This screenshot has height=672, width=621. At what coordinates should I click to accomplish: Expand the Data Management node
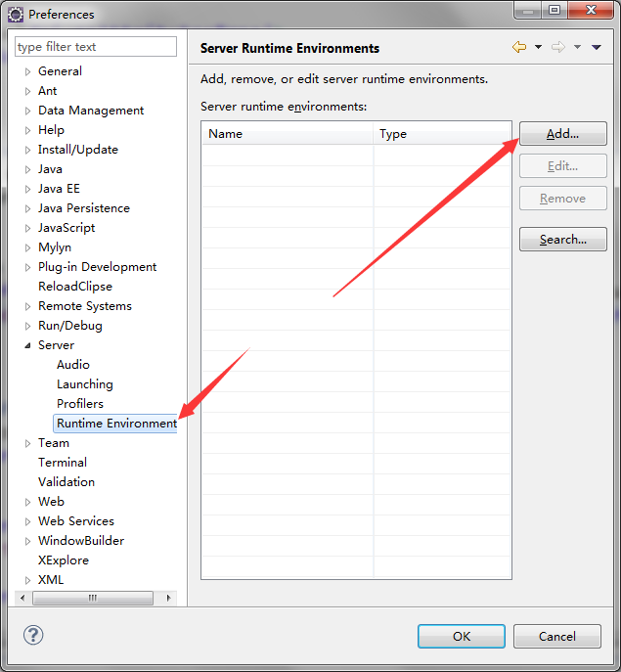click(x=27, y=111)
